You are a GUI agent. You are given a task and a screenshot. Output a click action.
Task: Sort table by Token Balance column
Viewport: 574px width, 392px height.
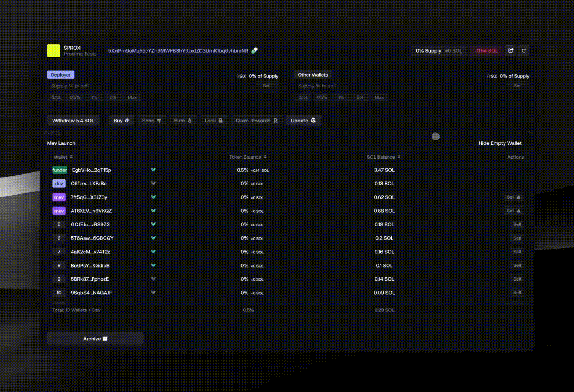pos(248,157)
